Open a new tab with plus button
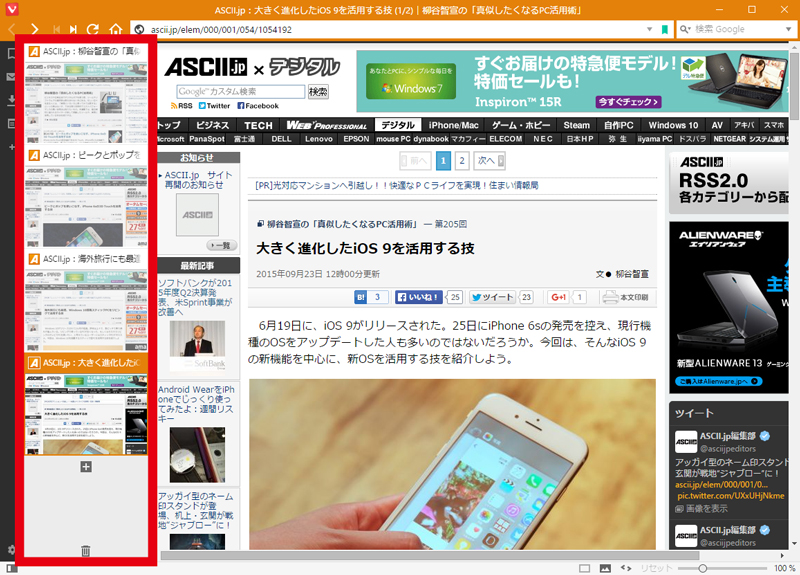 click(x=86, y=466)
